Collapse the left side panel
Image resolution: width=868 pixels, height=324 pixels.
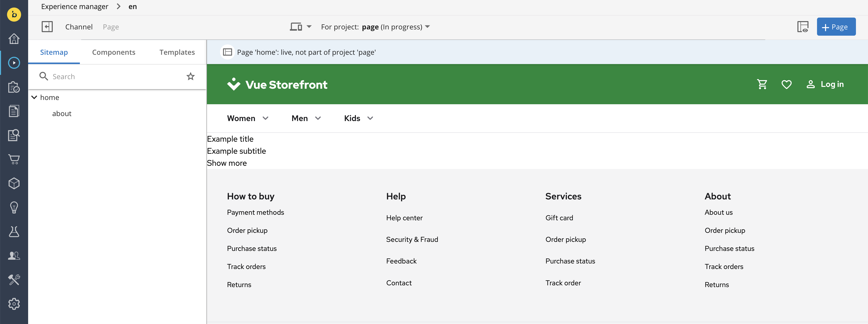[x=47, y=27]
